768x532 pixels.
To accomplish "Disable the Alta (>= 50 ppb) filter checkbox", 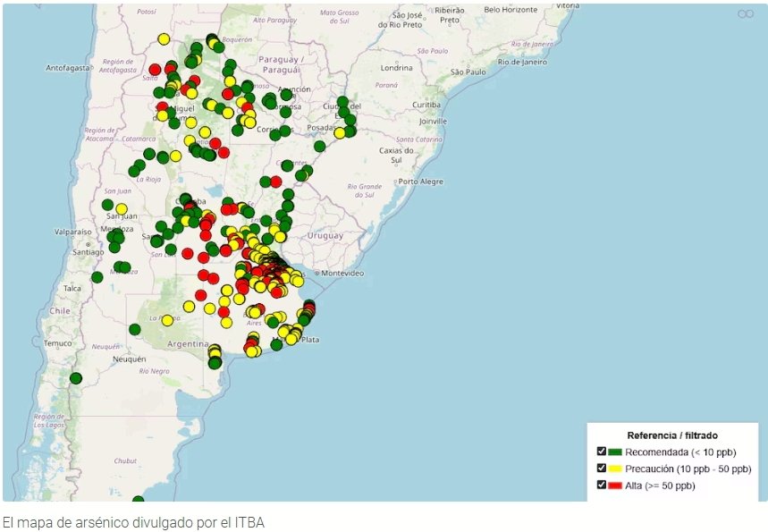I will 602,486.
